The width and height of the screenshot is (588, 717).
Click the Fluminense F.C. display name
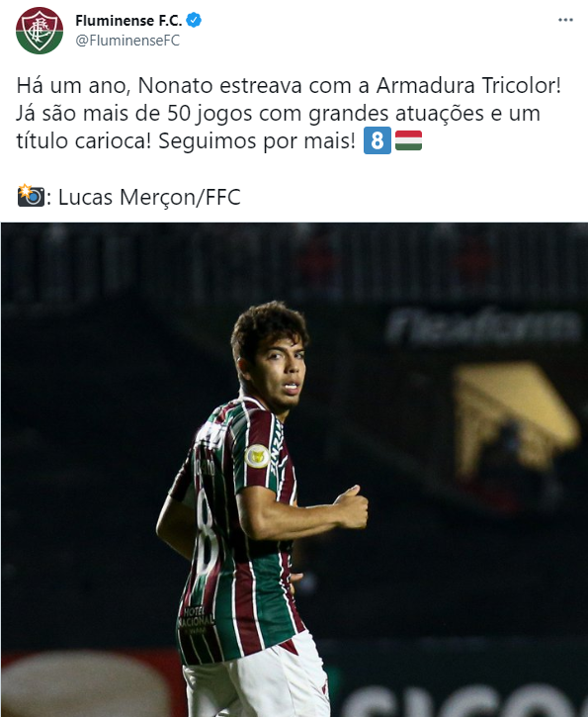pyautogui.click(x=128, y=21)
